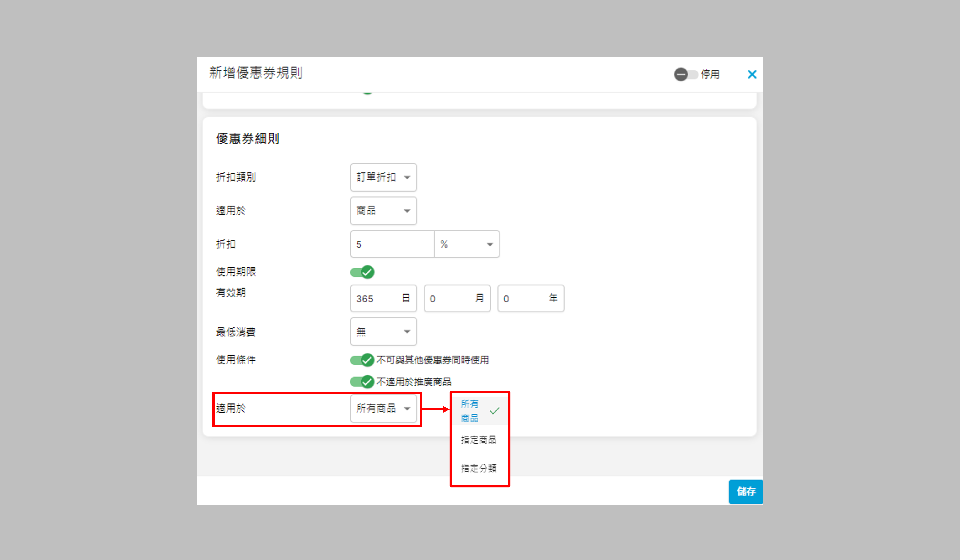Viewport: 960px width, 560px height.
Task: Toggle 不適用於推廣商品 switch
Action: tap(362, 382)
